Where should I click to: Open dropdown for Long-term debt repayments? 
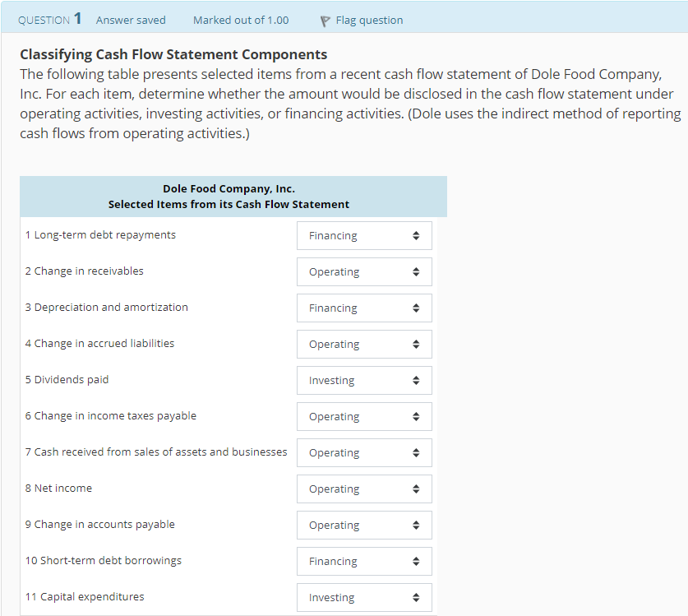click(364, 236)
